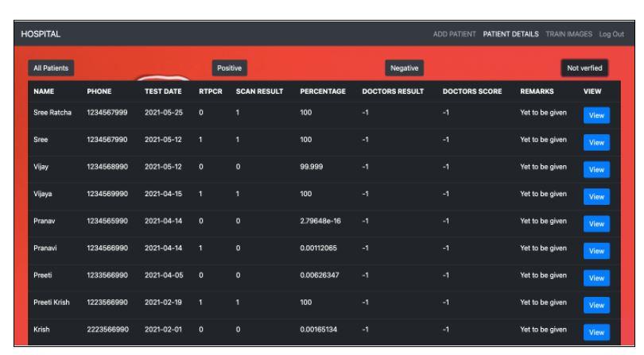Filter patients by Positive
This screenshot has height=355, width=644.
(x=229, y=68)
